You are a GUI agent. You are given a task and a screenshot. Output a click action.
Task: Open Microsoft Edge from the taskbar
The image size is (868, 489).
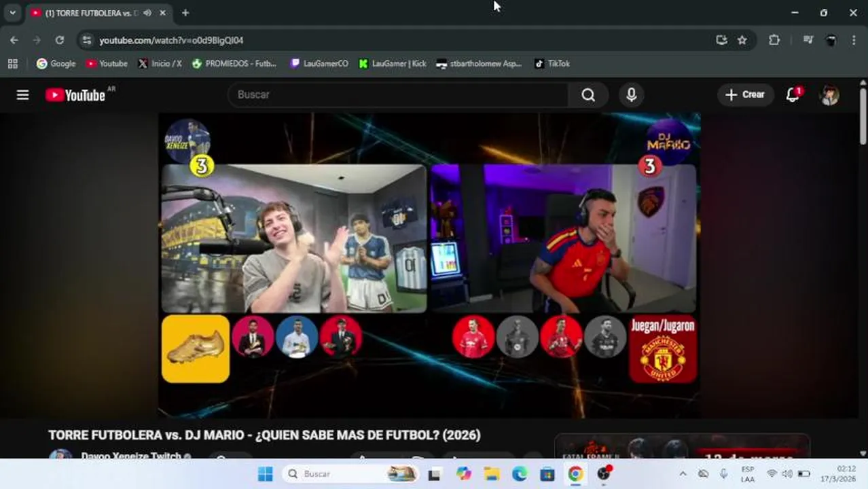pyautogui.click(x=520, y=474)
